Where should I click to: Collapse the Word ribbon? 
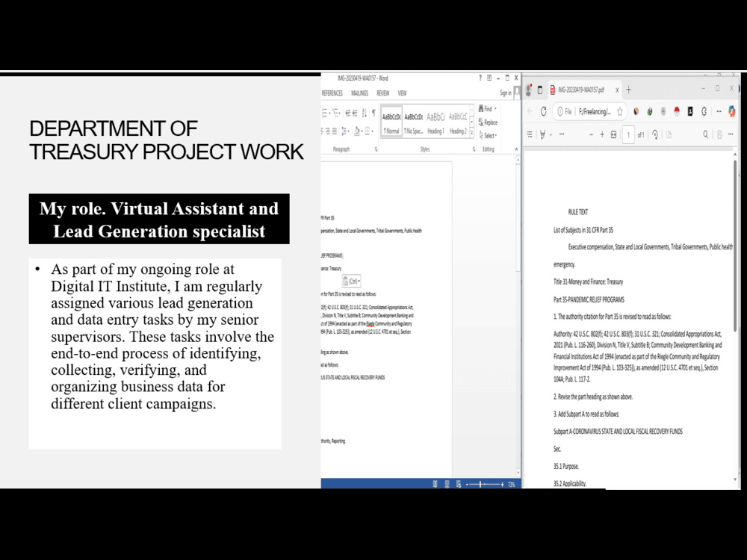[x=516, y=149]
